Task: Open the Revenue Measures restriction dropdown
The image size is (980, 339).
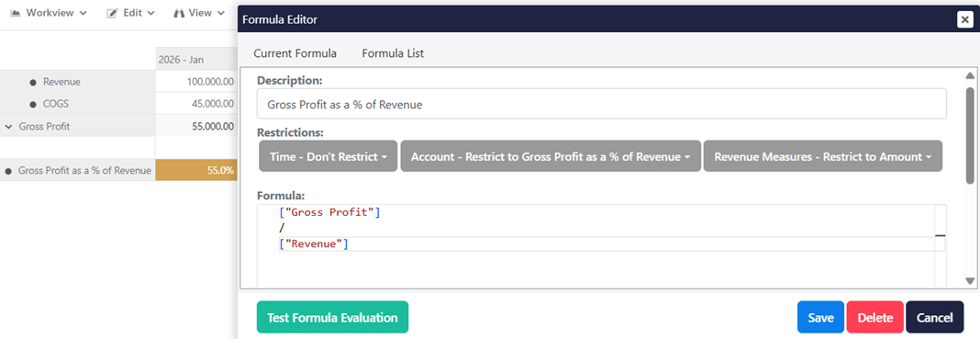Action: pyautogui.click(x=822, y=156)
